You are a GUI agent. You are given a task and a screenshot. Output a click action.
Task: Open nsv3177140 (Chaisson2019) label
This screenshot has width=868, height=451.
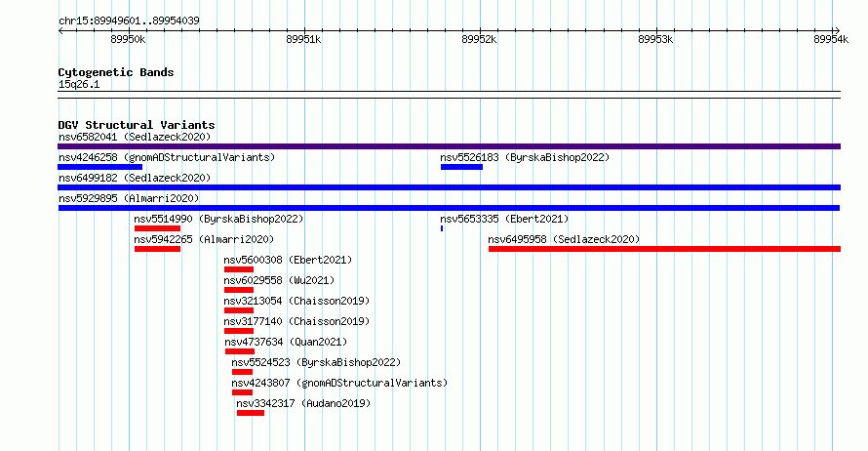(296, 321)
